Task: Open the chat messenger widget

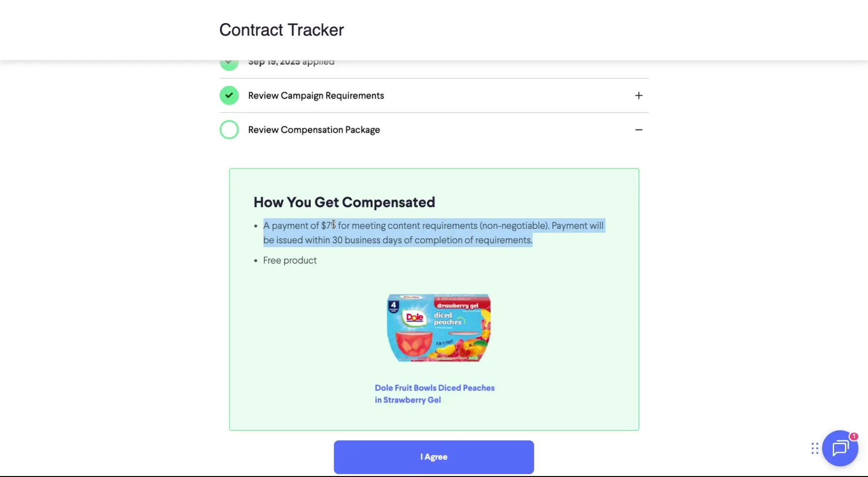Action: coord(840,449)
